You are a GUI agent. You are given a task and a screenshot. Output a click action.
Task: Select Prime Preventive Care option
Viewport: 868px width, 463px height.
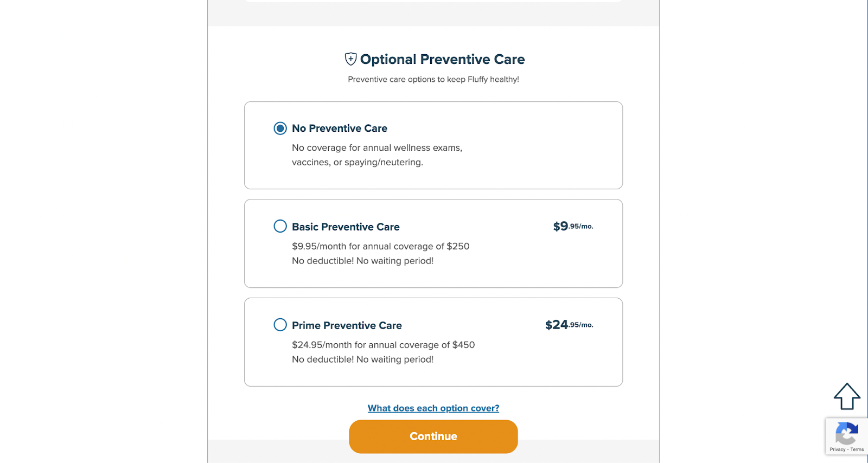click(280, 325)
